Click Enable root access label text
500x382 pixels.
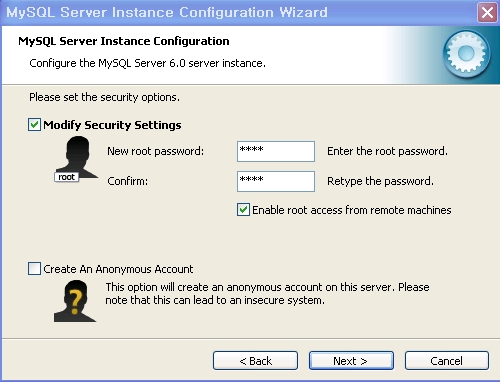(x=352, y=210)
